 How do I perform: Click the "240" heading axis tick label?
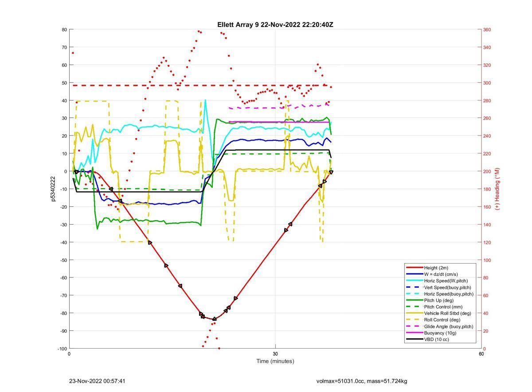click(487, 136)
